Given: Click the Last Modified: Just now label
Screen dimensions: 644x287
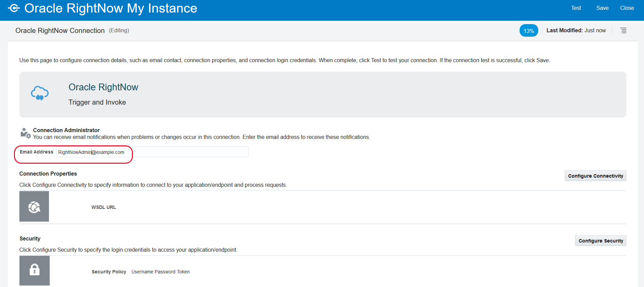Looking at the screenshot, I should (576, 30).
